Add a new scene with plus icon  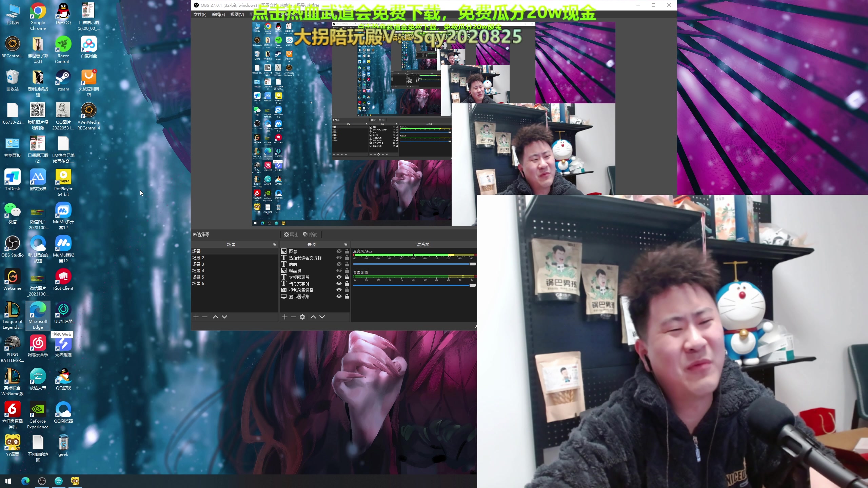[196, 317]
